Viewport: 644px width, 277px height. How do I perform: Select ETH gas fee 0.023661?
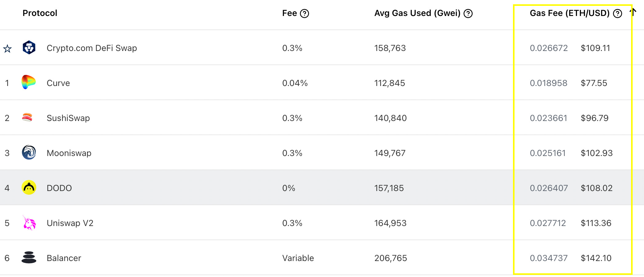click(x=548, y=118)
